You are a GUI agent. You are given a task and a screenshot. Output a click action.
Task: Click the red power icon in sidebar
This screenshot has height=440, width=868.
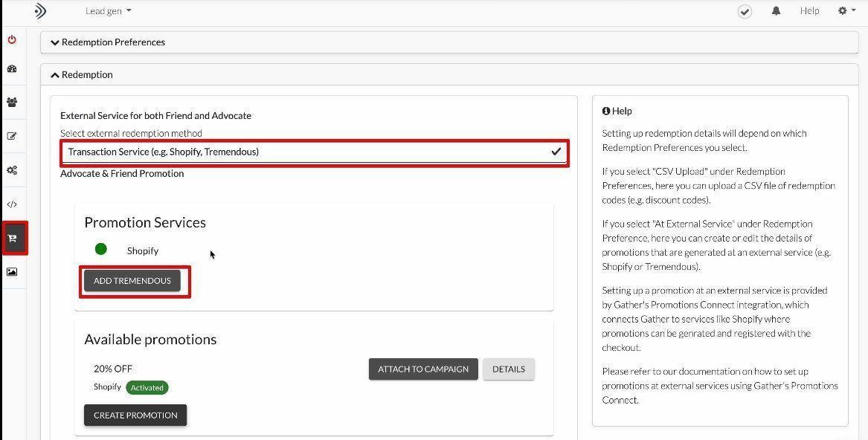[x=12, y=40]
